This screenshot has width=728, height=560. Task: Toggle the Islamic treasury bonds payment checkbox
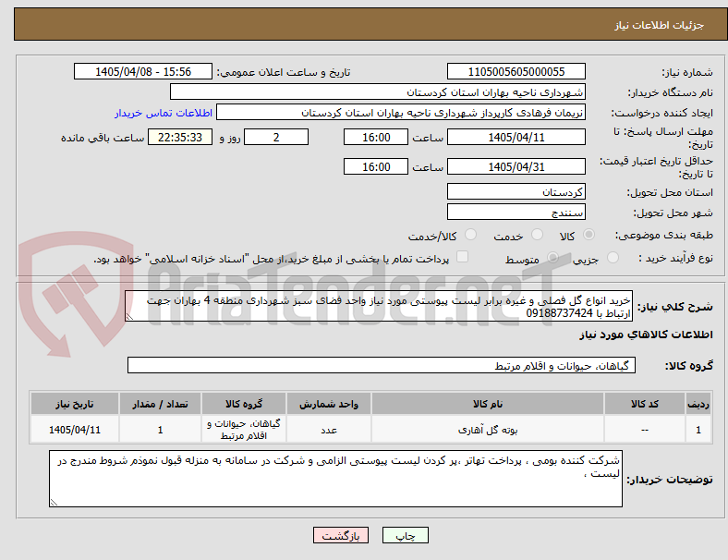(x=463, y=257)
